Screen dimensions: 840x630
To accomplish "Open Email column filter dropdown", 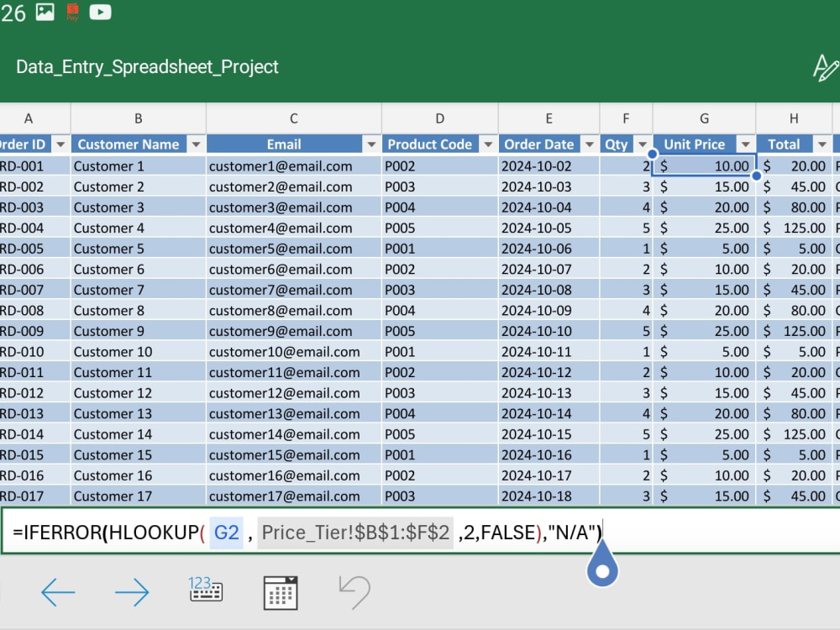I will click(x=371, y=144).
